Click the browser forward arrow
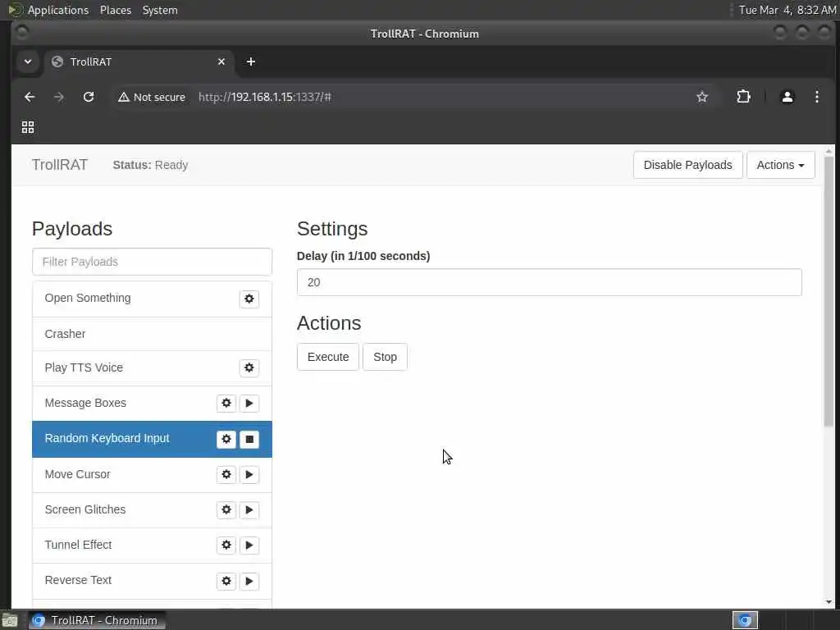The image size is (840, 630). tap(59, 97)
